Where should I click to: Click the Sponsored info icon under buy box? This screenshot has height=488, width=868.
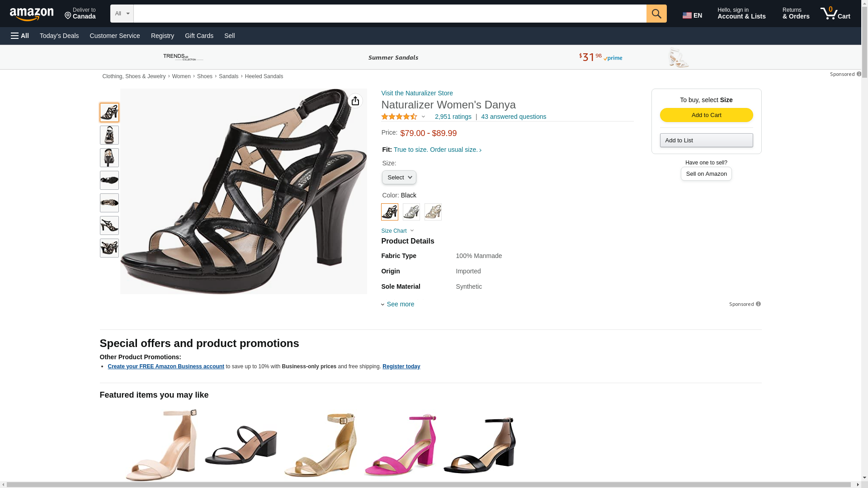click(x=758, y=304)
